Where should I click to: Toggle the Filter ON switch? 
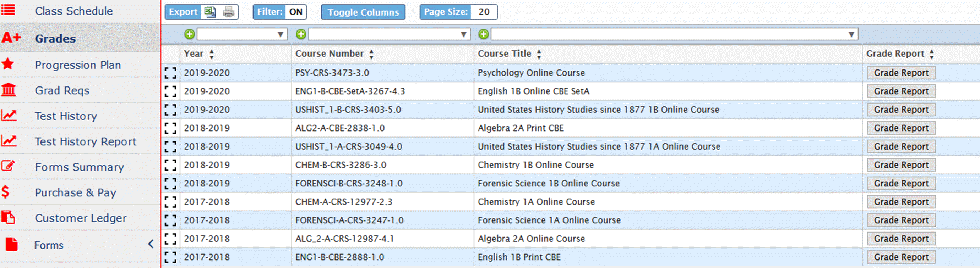pyautogui.click(x=295, y=12)
